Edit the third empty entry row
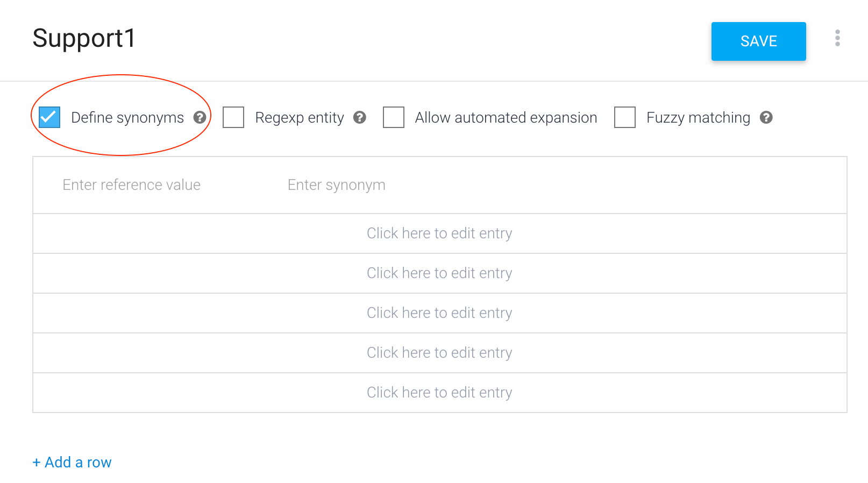The height and width of the screenshot is (483, 868). (439, 313)
